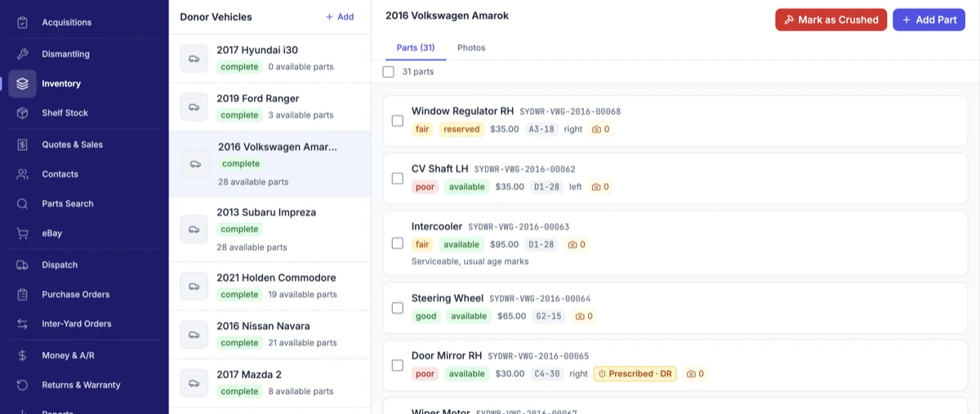980x414 pixels.
Task: Open Quotes & Sales document icon
Action: tap(22, 145)
